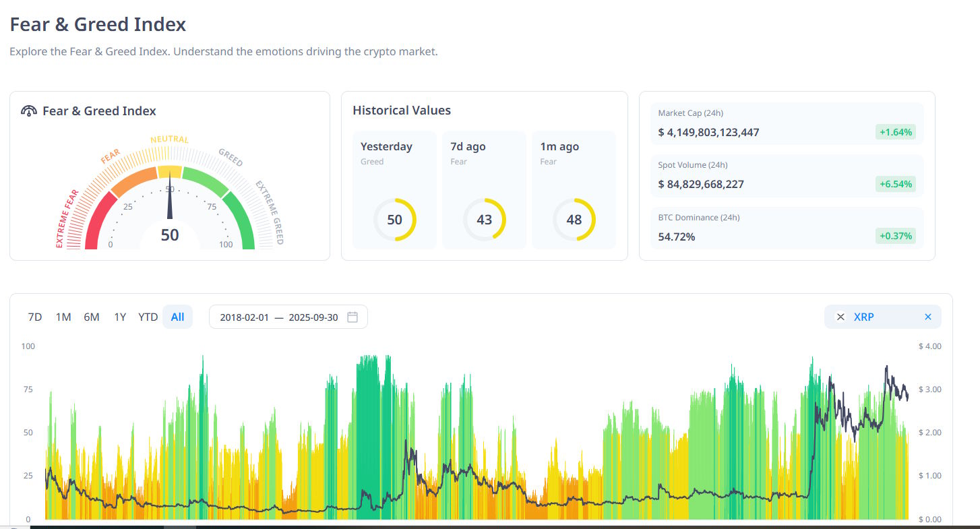Click the gauge icon beside Fear & Greed Index
This screenshot has width=980, height=529.
(x=29, y=111)
